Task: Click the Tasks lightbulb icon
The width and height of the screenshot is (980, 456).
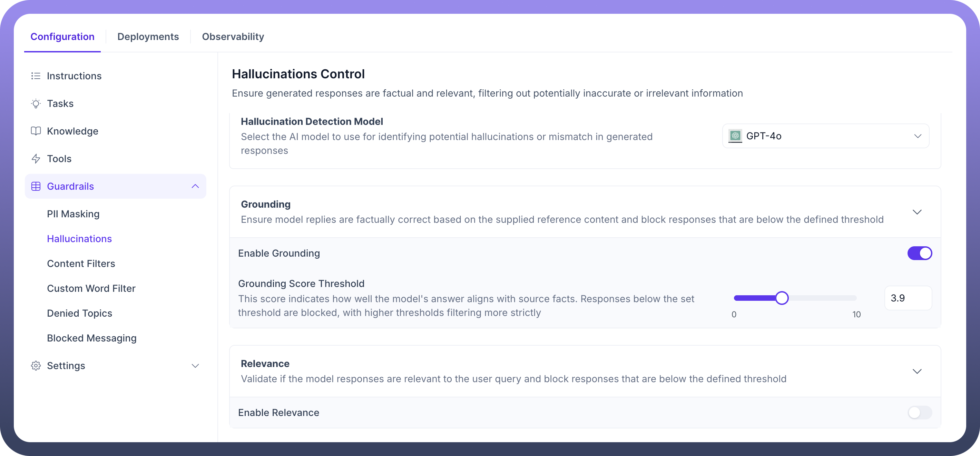Action: point(36,103)
